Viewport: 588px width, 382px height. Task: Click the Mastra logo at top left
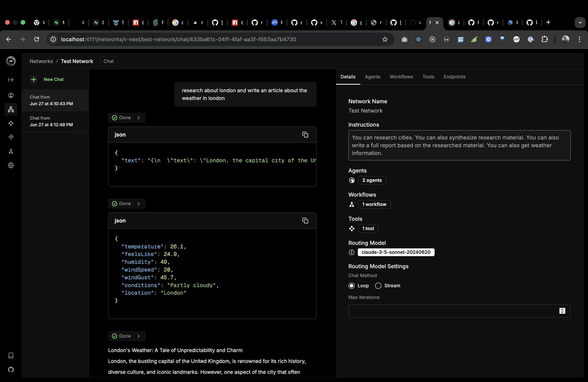(11, 61)
